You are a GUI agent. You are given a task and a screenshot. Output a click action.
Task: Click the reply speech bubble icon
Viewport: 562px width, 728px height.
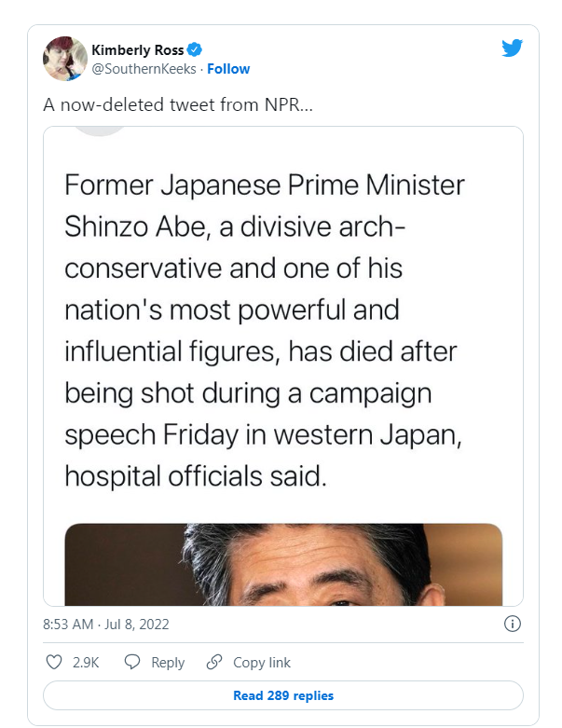pyautogui.click(x=132, y=662)
